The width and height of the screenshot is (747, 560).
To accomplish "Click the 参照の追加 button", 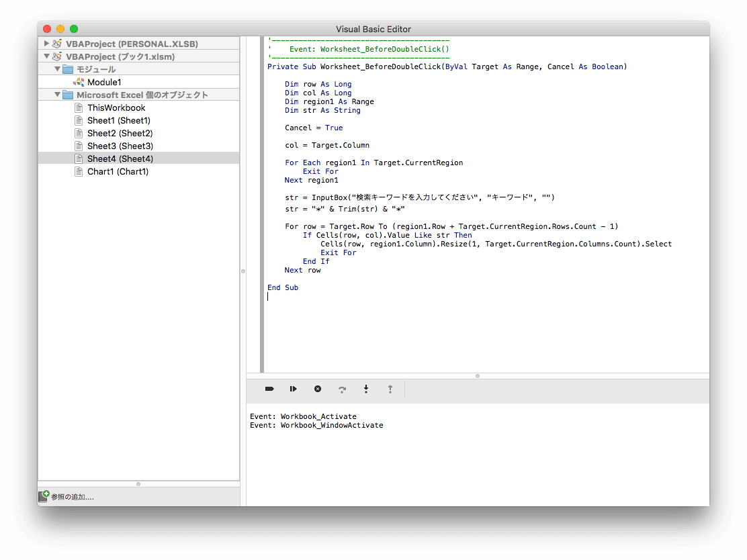I will coord(72,497).
